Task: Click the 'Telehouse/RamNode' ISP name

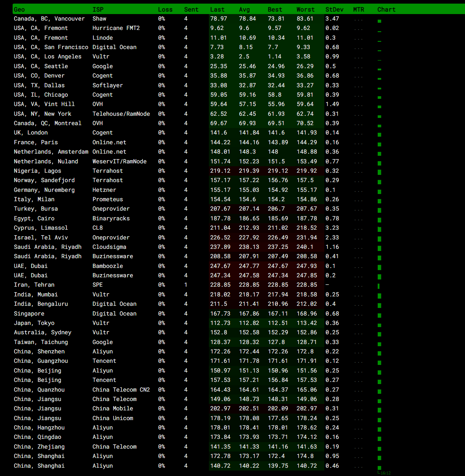Action: (x=121, y=114)
